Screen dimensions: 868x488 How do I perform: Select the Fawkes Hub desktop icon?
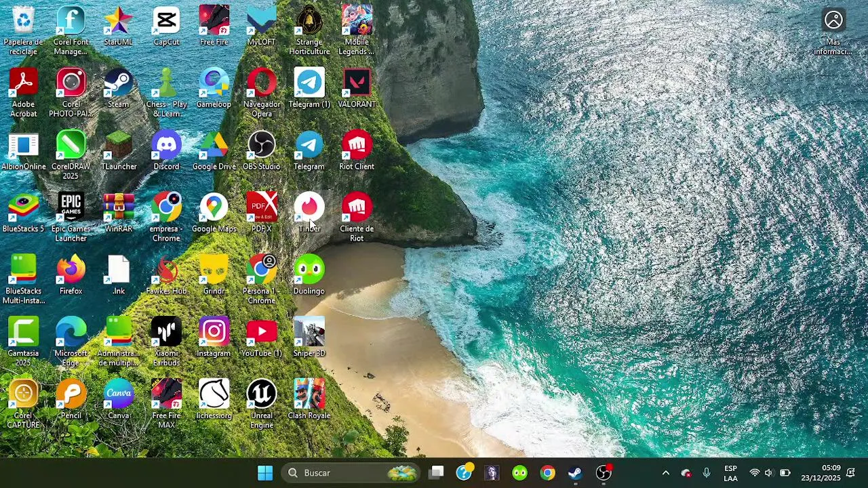point(166,276)
